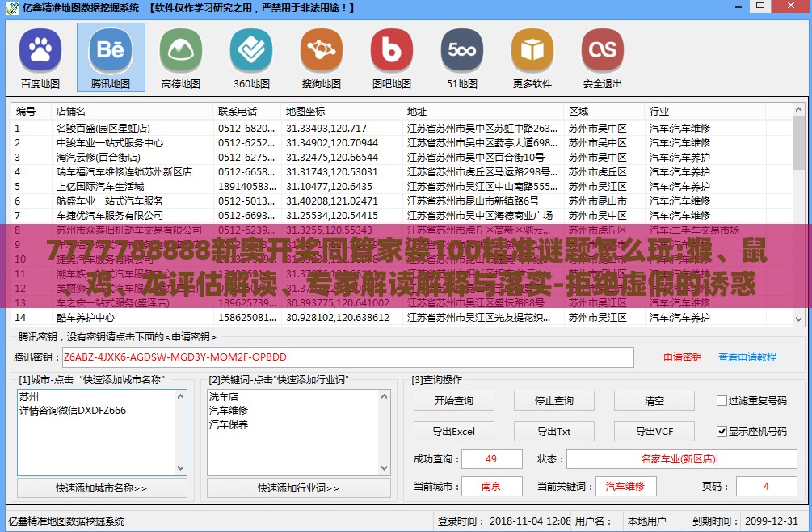The image size is (812, 532).
Task: Uncheck the 显示座机号码 checkbox
Action: [x=722, y=431]
